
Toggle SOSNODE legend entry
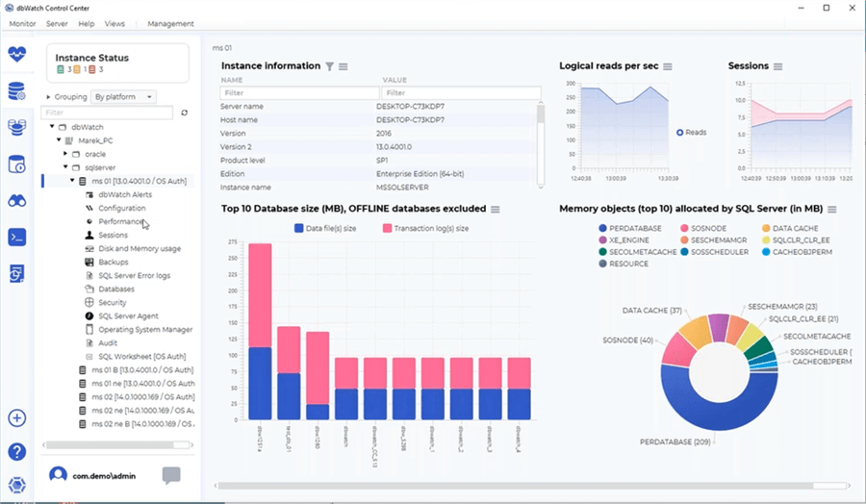pyautogui.click(x=703, y=228)
